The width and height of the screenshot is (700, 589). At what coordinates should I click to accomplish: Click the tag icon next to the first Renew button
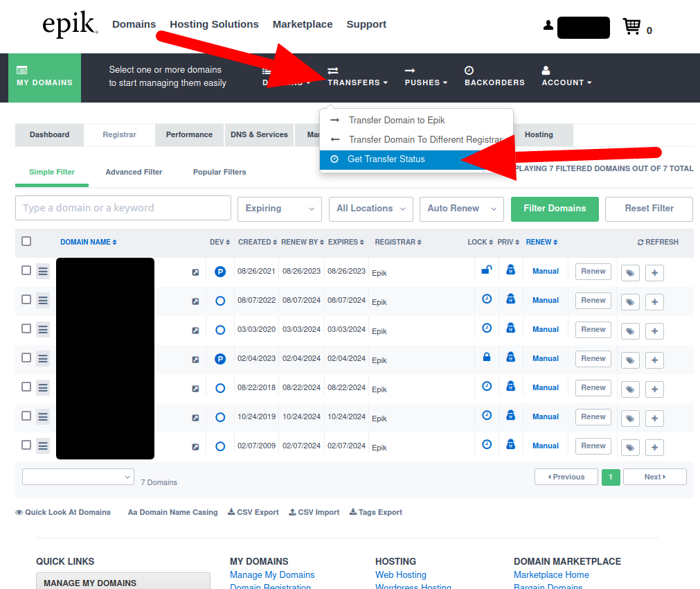(629, 272)
